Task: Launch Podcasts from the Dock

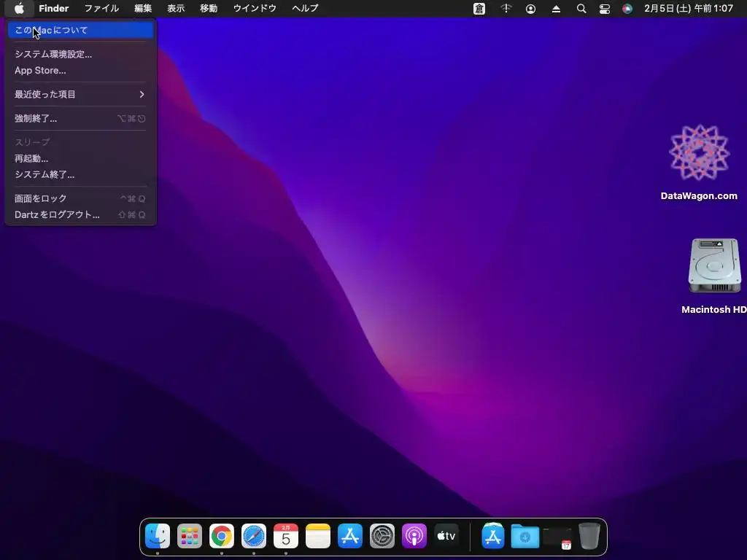Action: pyautogui.click(x=414, y=537)
